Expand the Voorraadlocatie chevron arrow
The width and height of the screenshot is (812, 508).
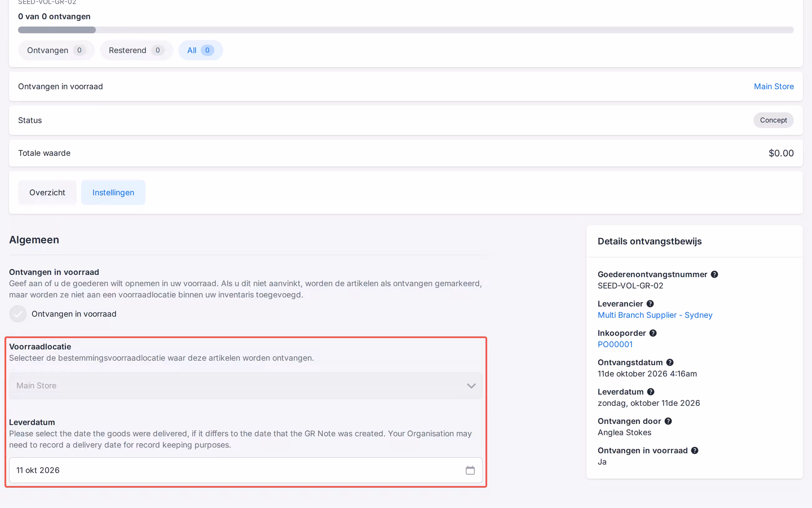[x=471, y=386]
